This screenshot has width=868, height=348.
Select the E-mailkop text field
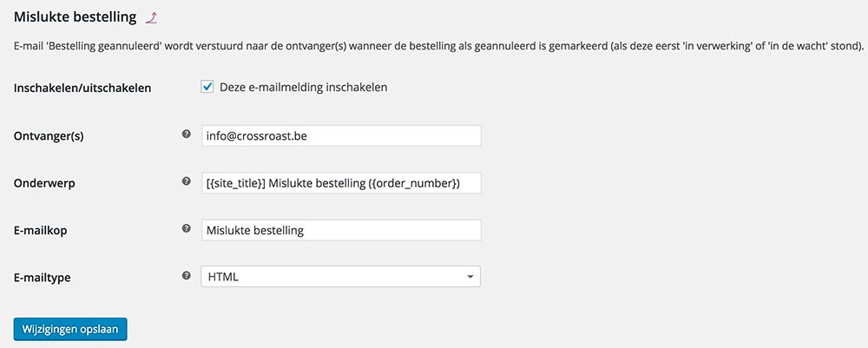(x=340, y=229)
